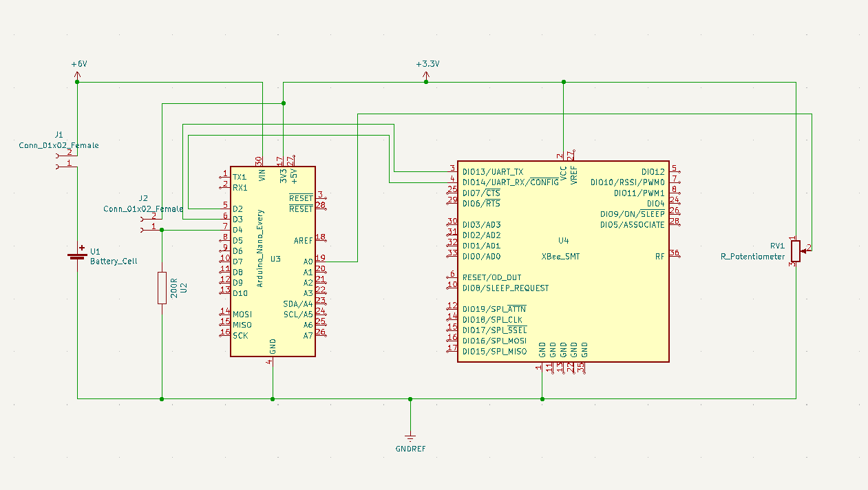Select the DIO8/SLEEP_REQUEST pin label
Image resolution: width=868 pixels, height=490 pixels.
pos(506,288)
